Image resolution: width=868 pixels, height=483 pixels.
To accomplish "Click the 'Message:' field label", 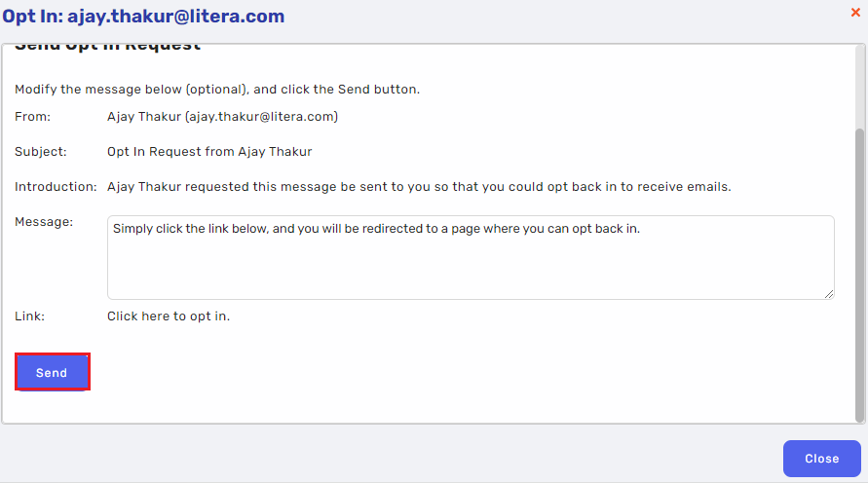I will [44, 221].
